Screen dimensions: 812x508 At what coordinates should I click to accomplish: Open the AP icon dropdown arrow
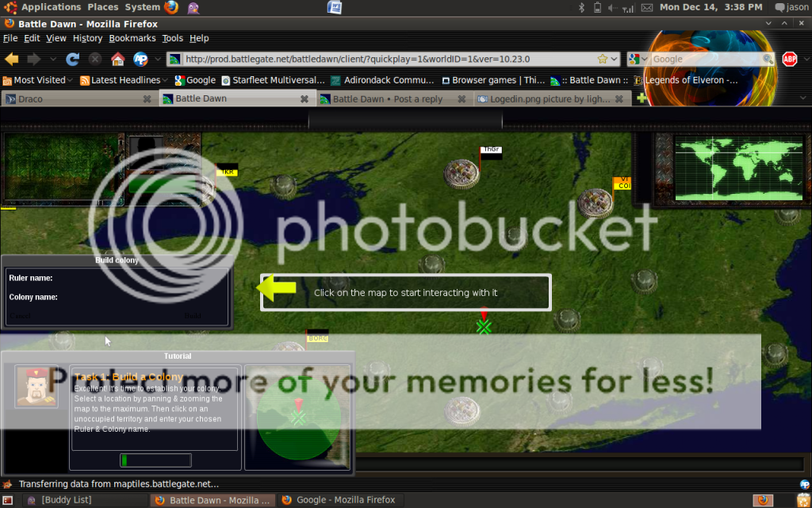pos(157,59)
